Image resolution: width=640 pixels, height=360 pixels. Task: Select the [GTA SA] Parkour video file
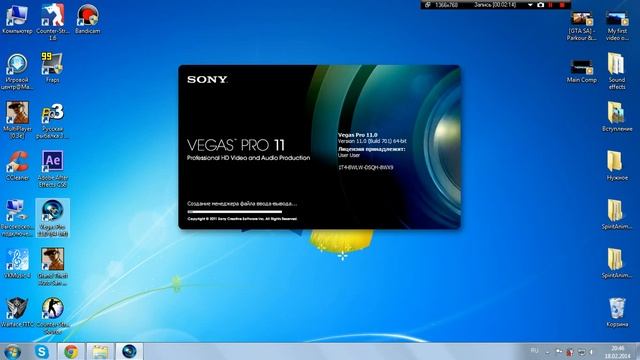pos(582,26)
